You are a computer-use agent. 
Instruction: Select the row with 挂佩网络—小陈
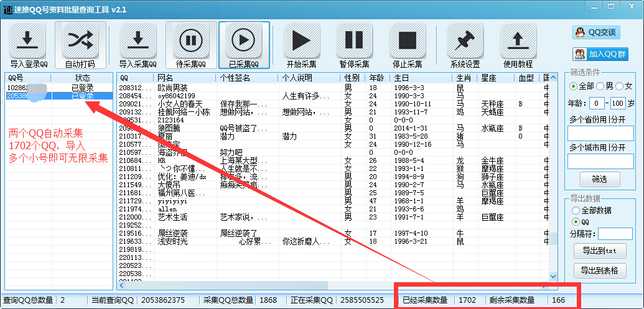pos(333,112)
